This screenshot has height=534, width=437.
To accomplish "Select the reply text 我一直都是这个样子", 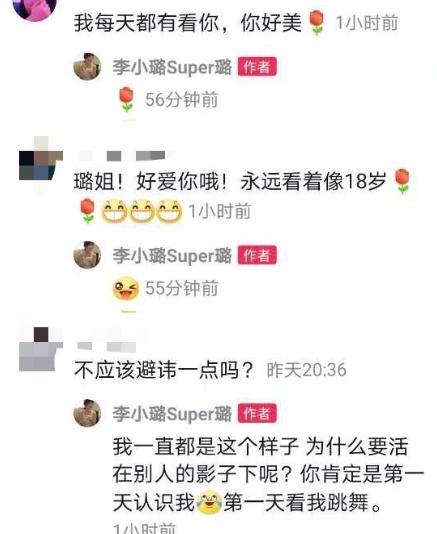I will point(206,446).
